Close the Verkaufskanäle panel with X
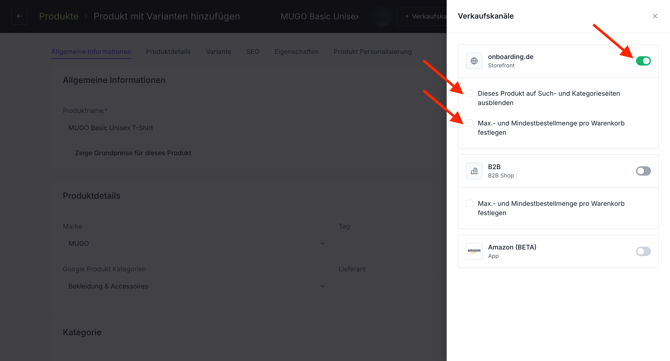This screenshot has width=670, height=361. coord(655,16)
